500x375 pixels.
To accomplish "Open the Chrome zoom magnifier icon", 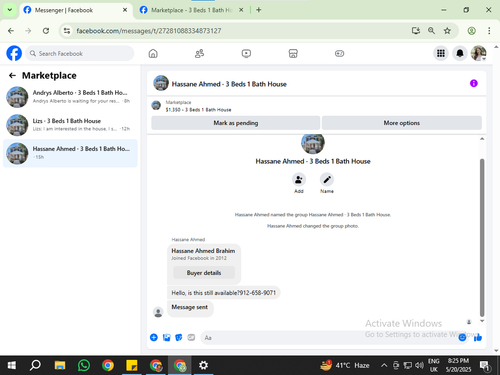I will [431, 31].
